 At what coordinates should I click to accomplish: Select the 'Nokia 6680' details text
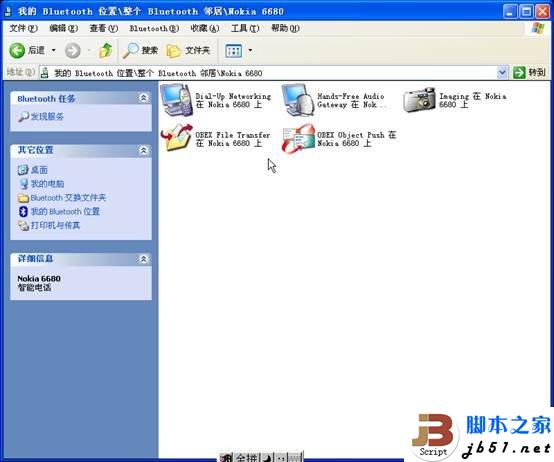[x=39, y=279]
